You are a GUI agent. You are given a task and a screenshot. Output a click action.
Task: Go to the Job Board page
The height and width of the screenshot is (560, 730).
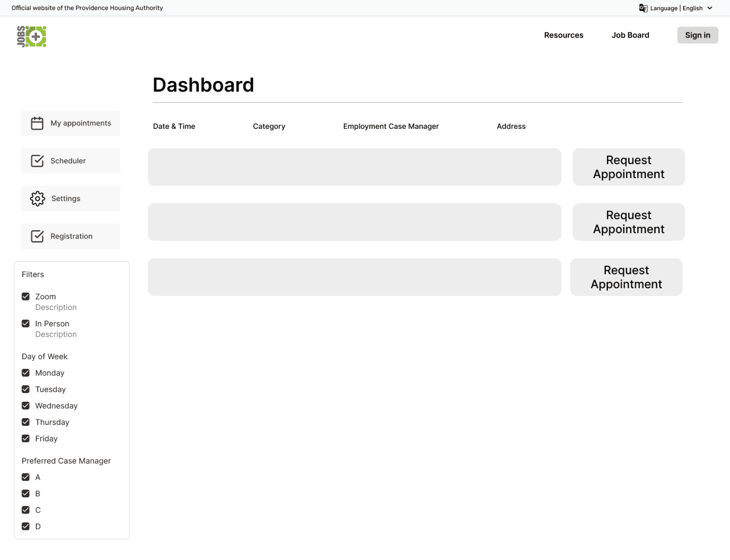point(630,35)
